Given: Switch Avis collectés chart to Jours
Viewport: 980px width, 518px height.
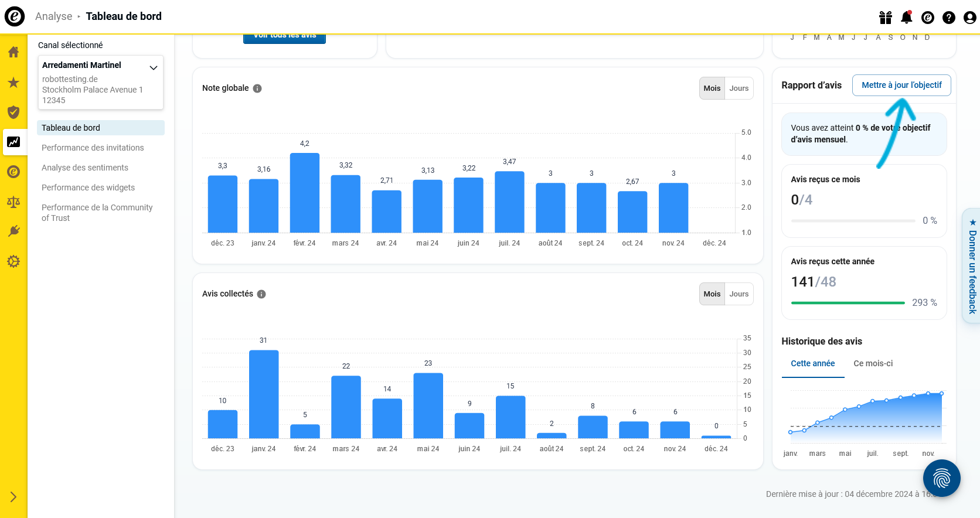Looking at the screenshot, I should tap(739, 294).
